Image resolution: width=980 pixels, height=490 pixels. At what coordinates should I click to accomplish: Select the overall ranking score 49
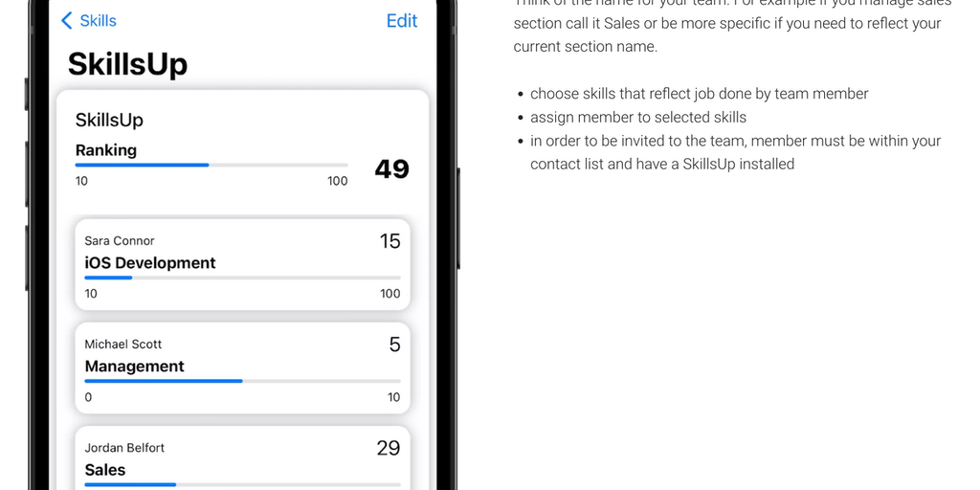(x=391, y=169)
